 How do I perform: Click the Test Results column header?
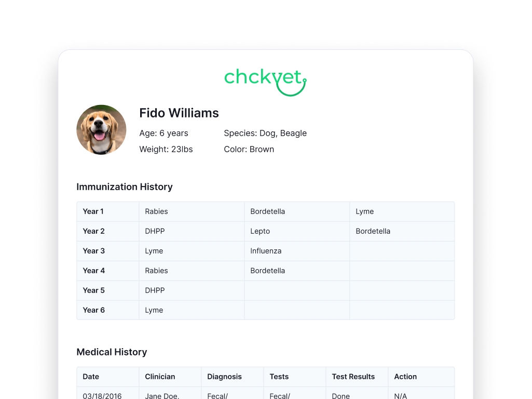[353, 377]
